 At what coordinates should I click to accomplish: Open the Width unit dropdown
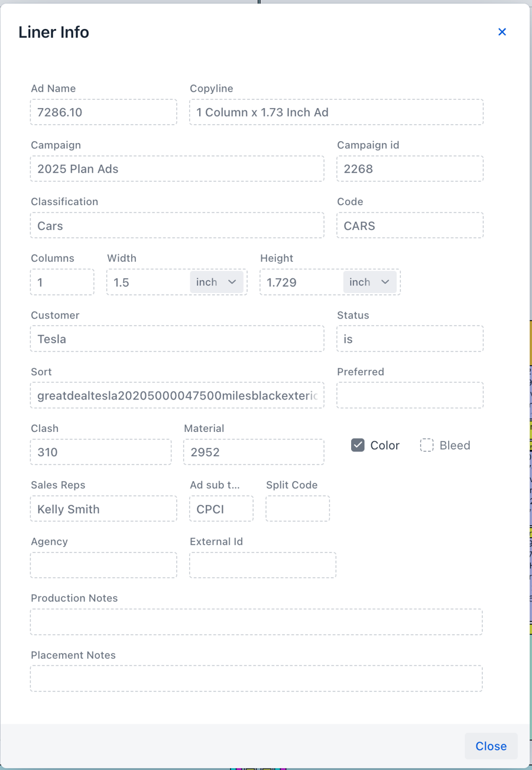point(217,282)
